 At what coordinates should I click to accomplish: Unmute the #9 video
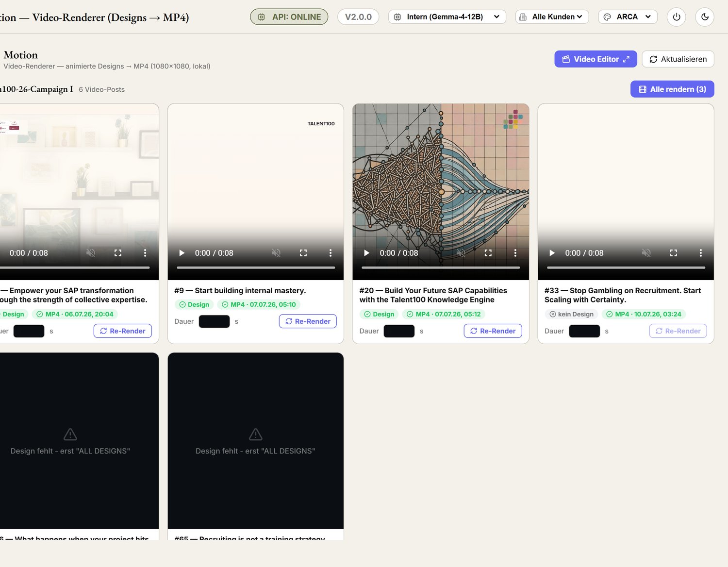point(276,253)
